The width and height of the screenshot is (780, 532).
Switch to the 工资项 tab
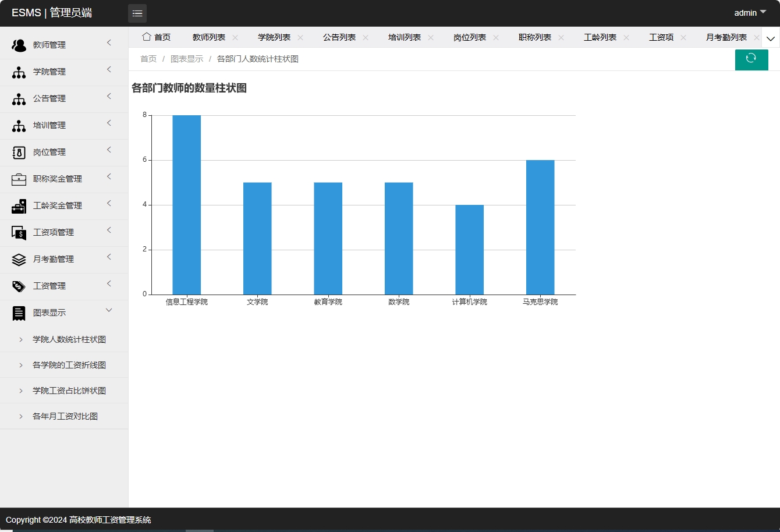[662, 37]
